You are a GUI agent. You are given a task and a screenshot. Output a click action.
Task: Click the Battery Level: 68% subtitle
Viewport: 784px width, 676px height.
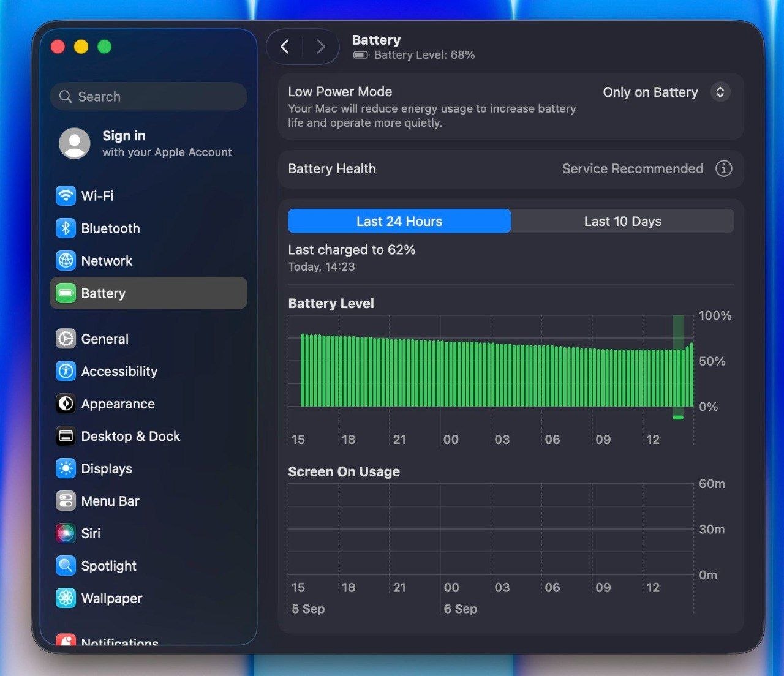424,55
